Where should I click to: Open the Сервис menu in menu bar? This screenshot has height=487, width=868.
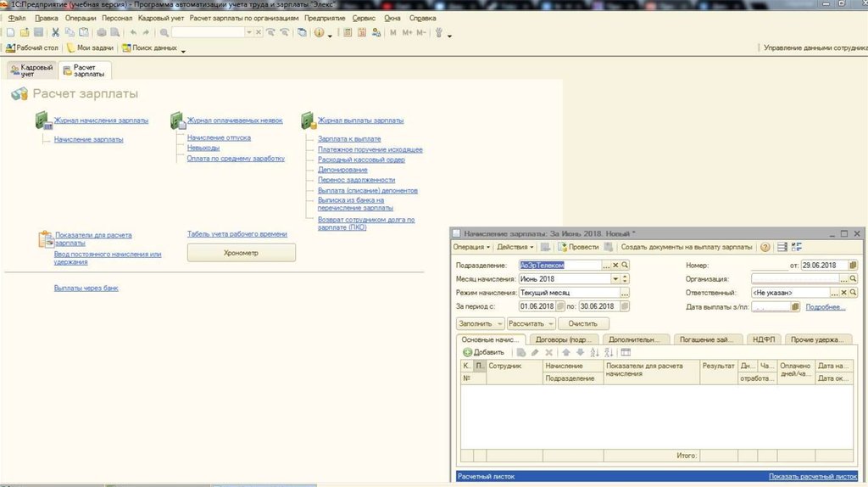364,18
